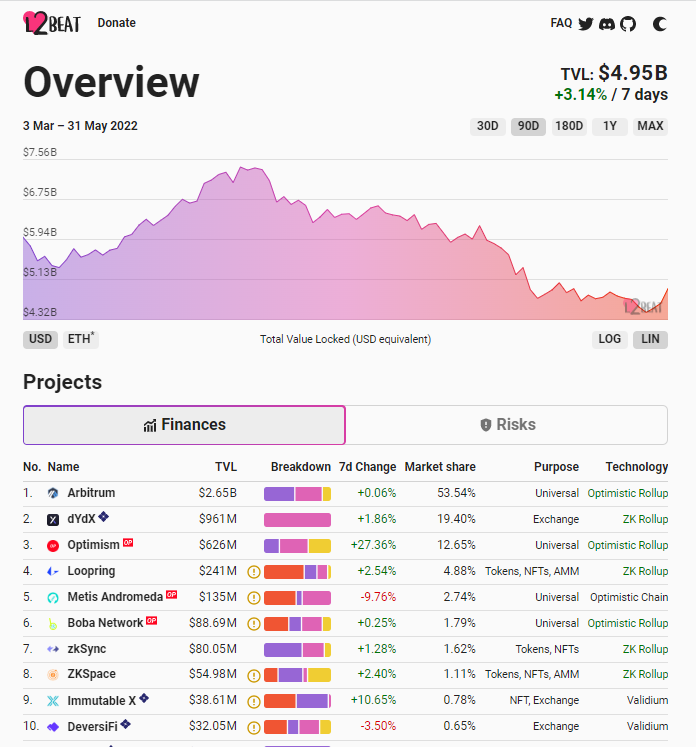
Task: Click the DeversiFi project logo
Action: point(53,727)
